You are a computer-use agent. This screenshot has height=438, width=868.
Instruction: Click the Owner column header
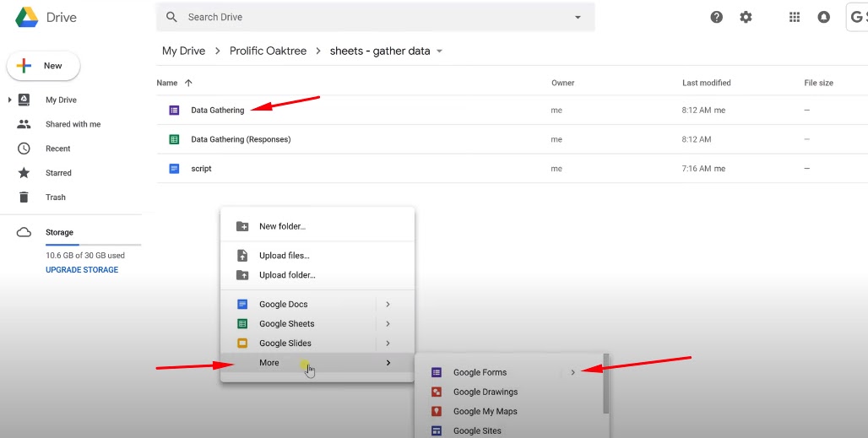pos(563,83)
